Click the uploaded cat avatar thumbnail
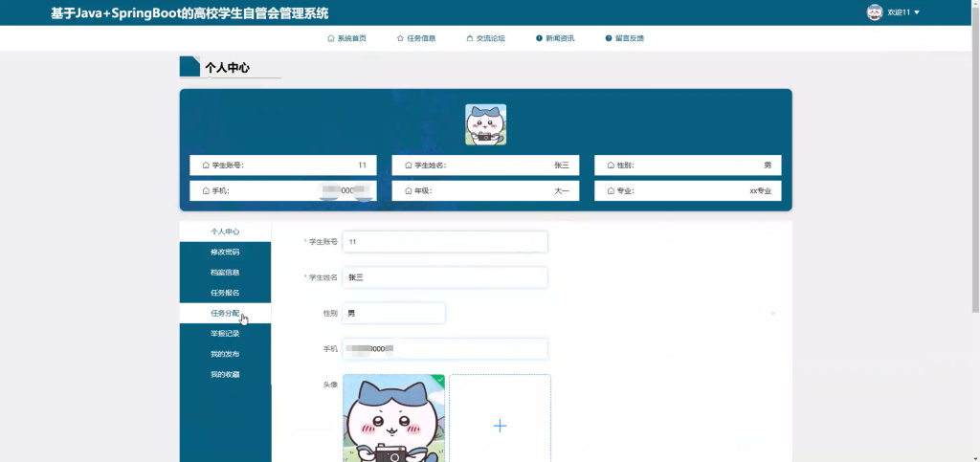Image resolution: width=980 pixels, height=462 pixels. click(393, 418)
